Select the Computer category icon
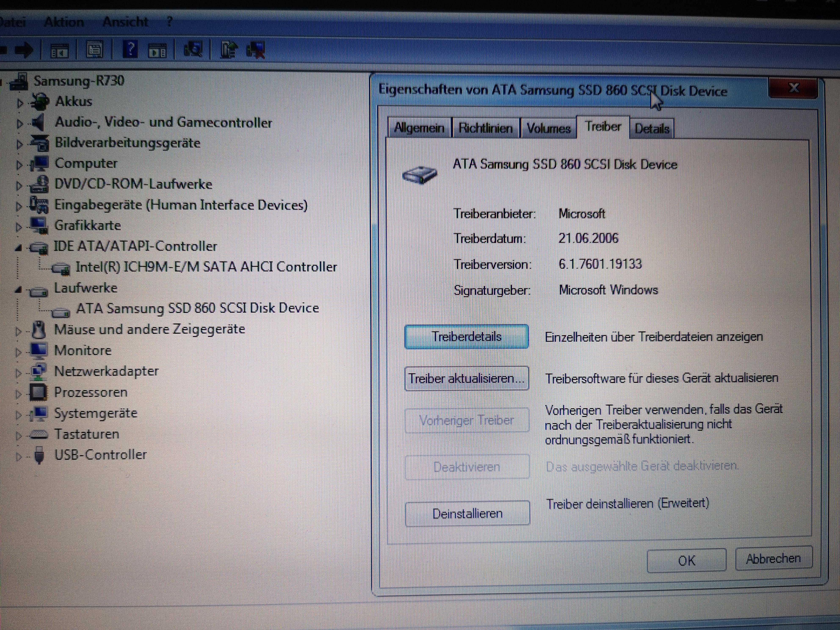 pos(40,164)
